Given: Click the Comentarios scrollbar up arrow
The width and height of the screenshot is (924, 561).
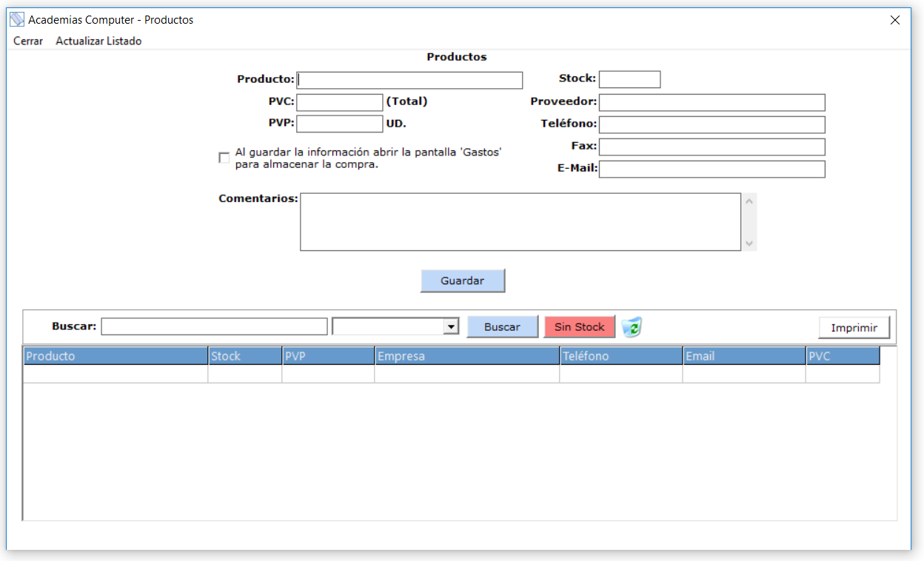Looking at the screenshot, I should pyautogui.click(x=749, y=201).
